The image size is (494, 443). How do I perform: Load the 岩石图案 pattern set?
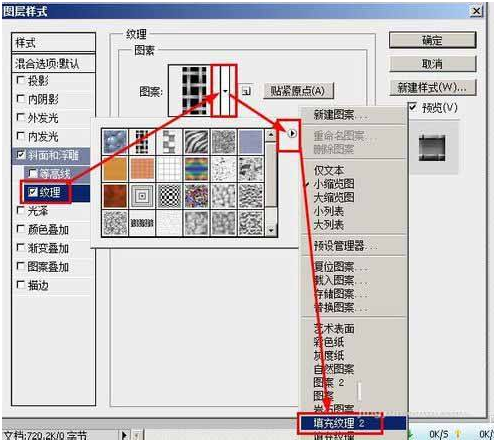pos(353,408)
